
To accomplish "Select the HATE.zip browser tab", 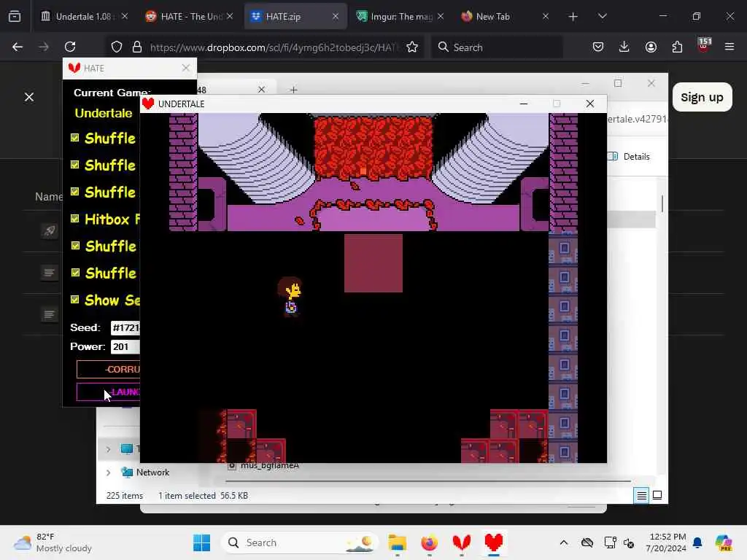I will (x=295, y=16).
